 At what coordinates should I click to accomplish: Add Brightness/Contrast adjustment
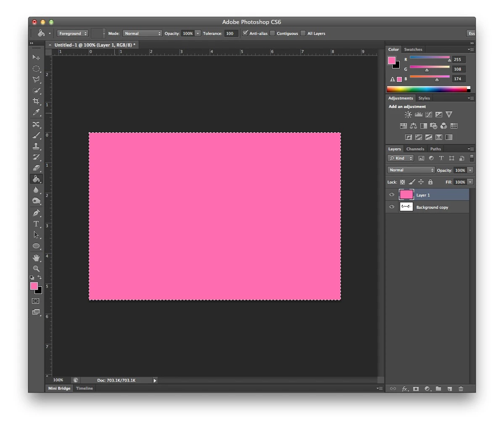tap(408, 114)
